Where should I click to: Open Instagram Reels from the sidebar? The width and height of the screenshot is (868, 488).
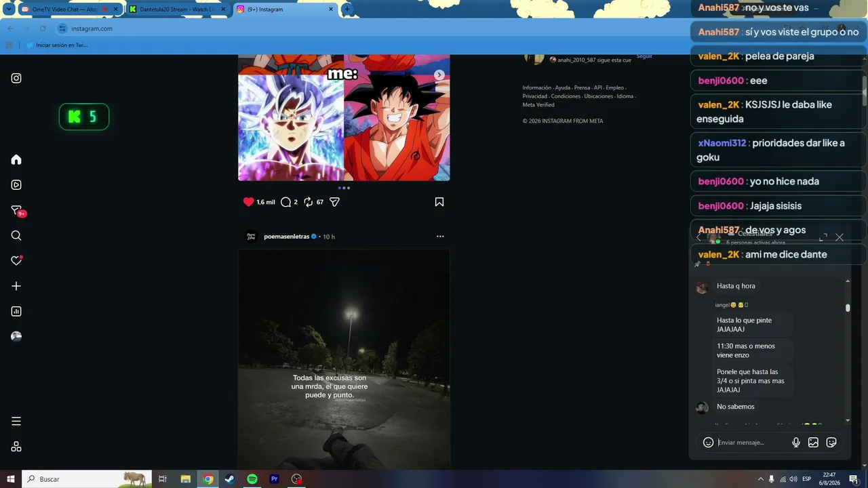(x=16, y=184)
